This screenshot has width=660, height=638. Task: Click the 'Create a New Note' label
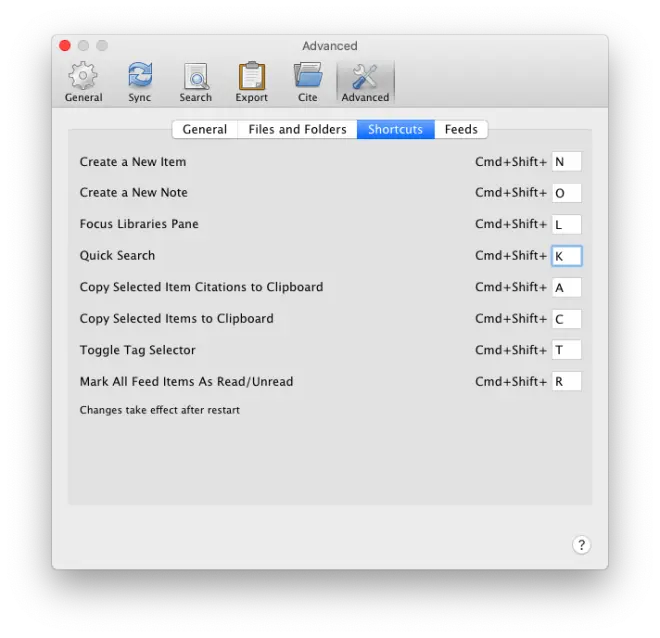133,192
